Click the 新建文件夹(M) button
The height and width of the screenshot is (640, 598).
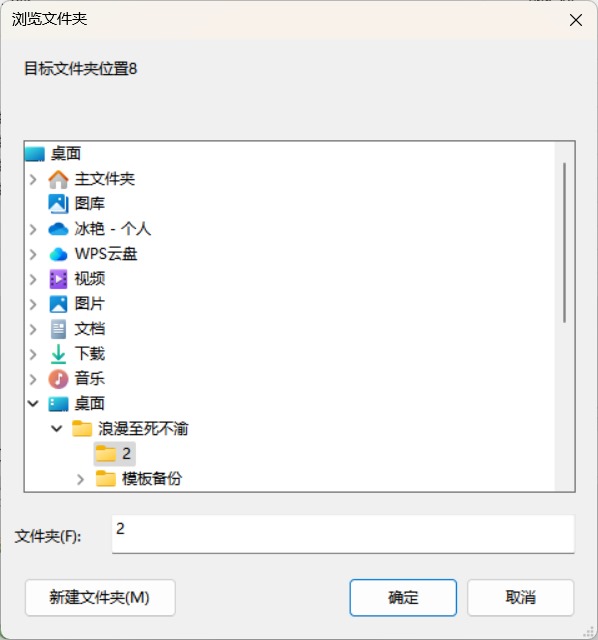click(100, 598)
